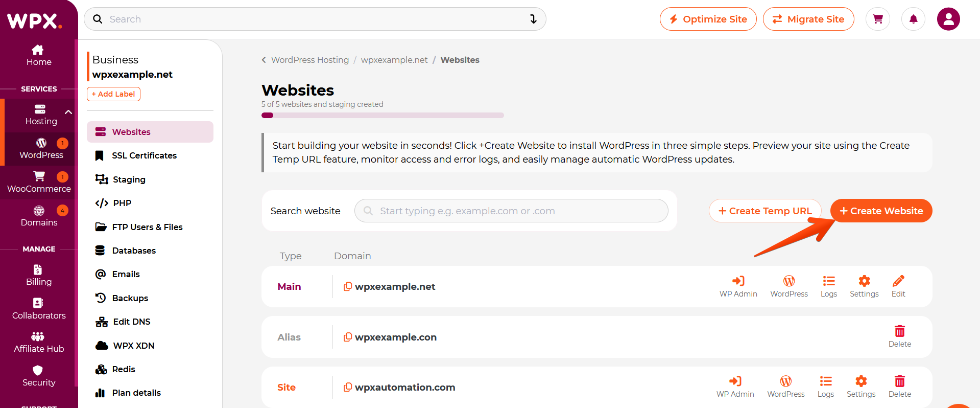Select Edit DNS from the sidebar
980x408 pixels.
click(x=131, y=322)
